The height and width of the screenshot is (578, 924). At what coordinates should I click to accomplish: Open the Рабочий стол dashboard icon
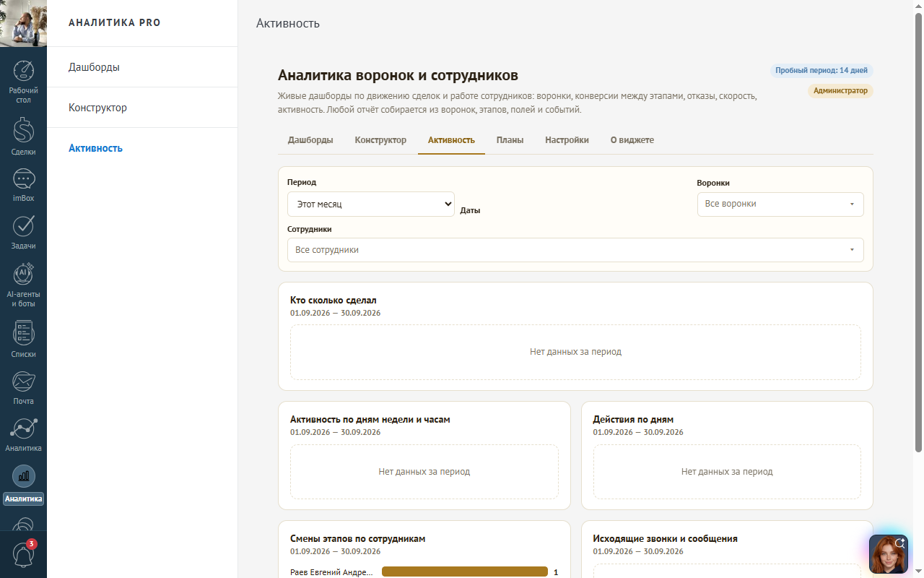[23, 72]
